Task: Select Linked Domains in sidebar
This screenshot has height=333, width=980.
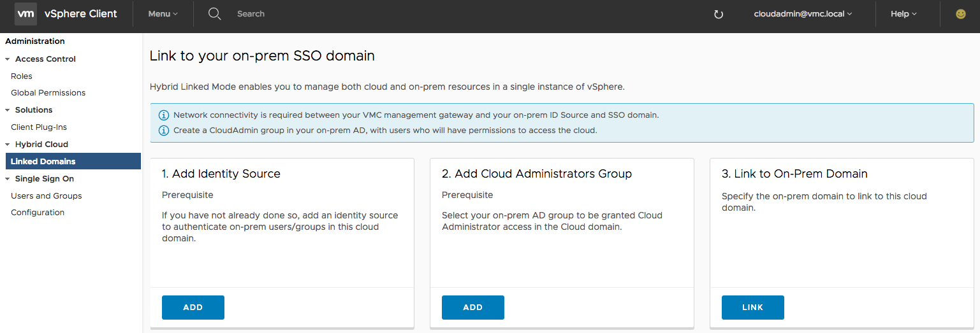Action: (73, 161)
